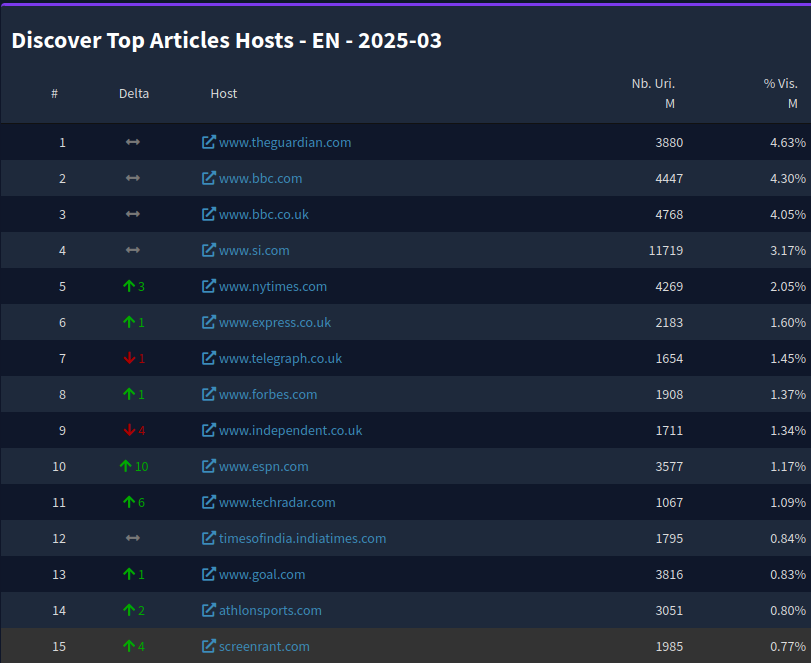Select the 4447 Nb. Uri. value

pos(669,178)
